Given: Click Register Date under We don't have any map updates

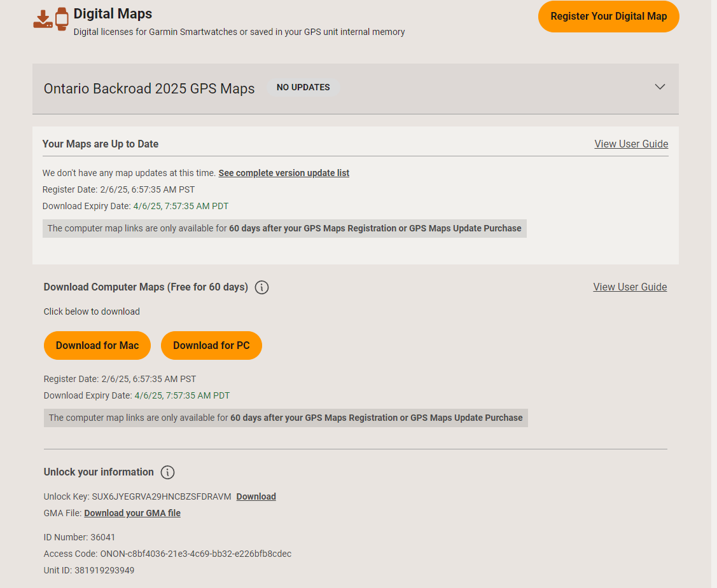Looking at the screenshot, I should point(118,189).
